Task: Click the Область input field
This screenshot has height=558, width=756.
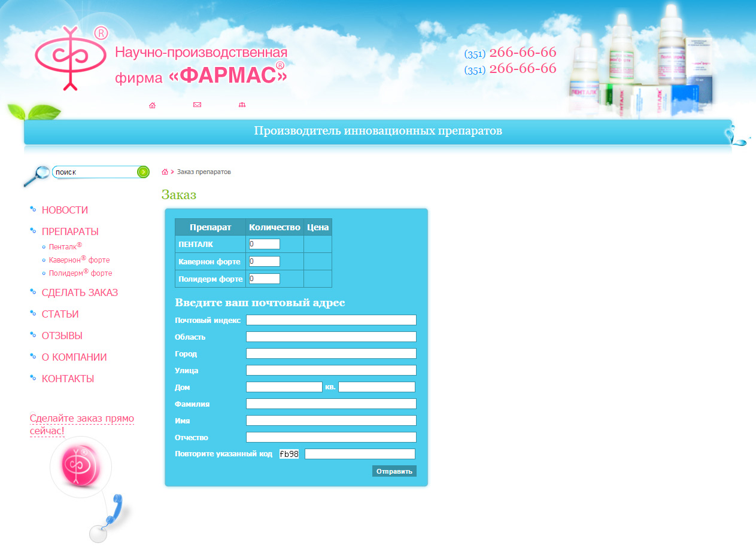Action: point(331,337)
